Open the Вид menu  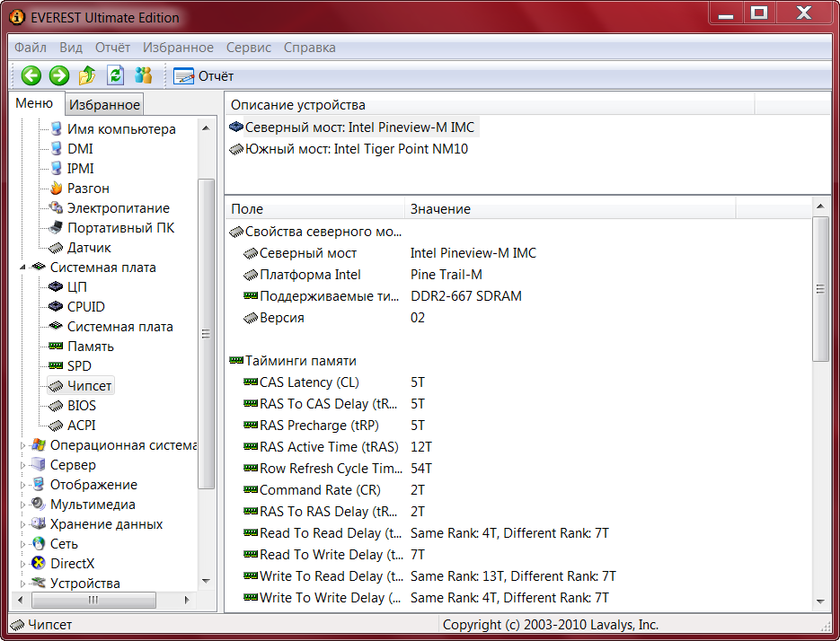(x=71, y=48)
